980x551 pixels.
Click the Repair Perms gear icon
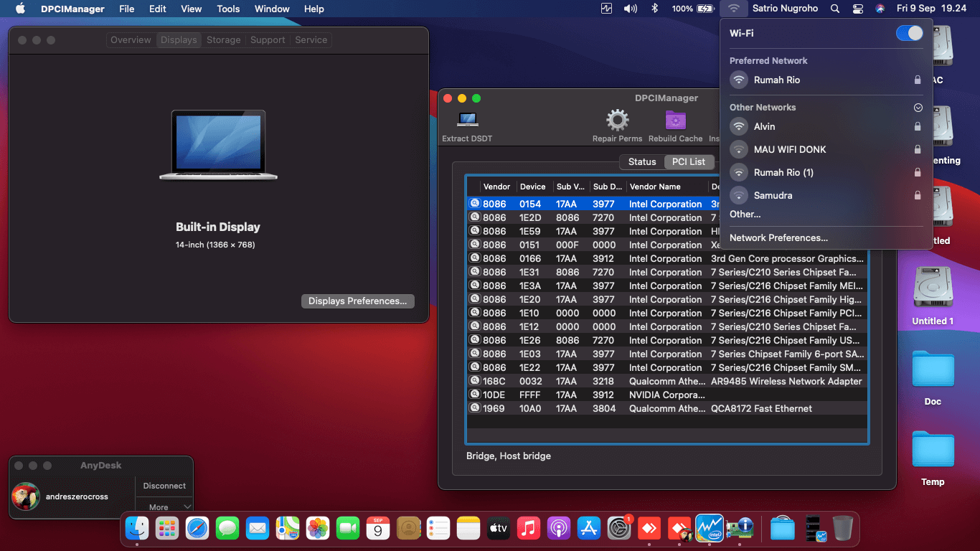tap(617, 120)
